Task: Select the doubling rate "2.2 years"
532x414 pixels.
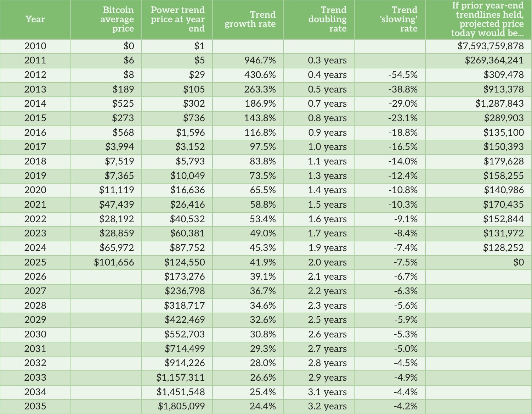Action: [x=327, y=291]
